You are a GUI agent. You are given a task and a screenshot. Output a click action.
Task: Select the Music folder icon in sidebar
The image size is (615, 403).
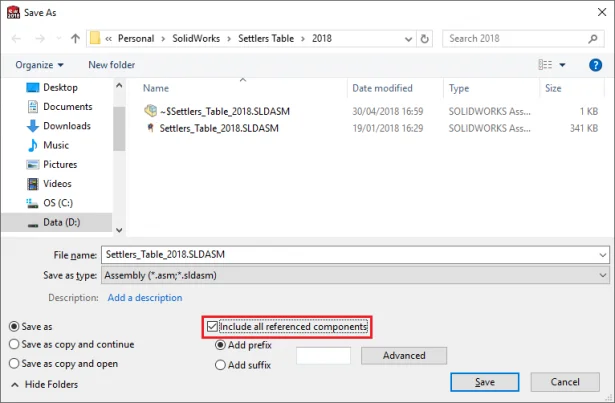[x=31, y=145]
